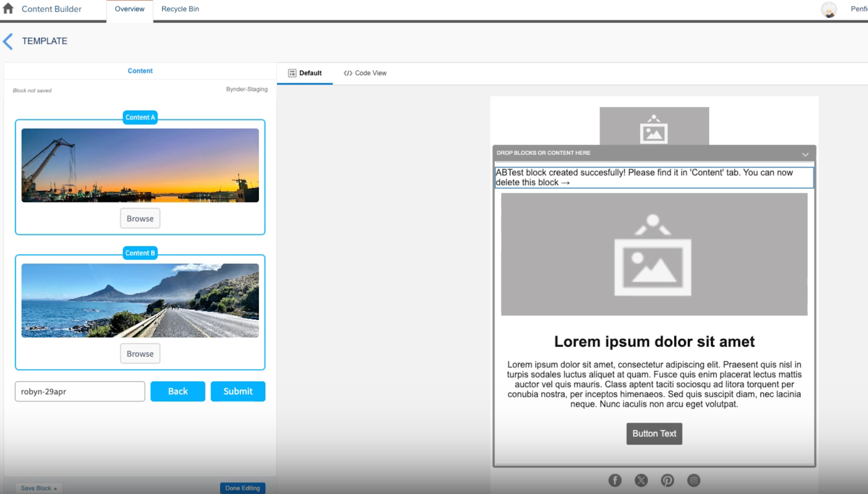Click the Content A label badge
Image resolution: width=868 pixels, height=494 pixels.
(x=140, y=117)
